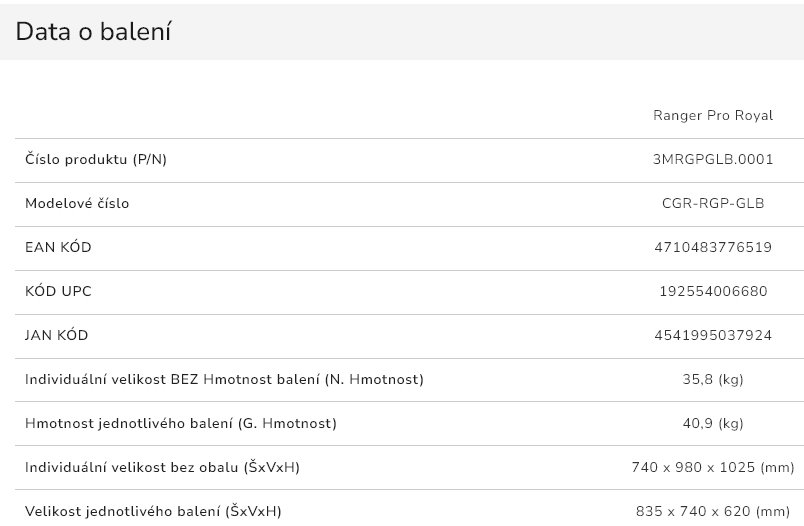Click the Ranger Pro Royal column header
Screen dimensions: 804x526
(x=713, y=115)
